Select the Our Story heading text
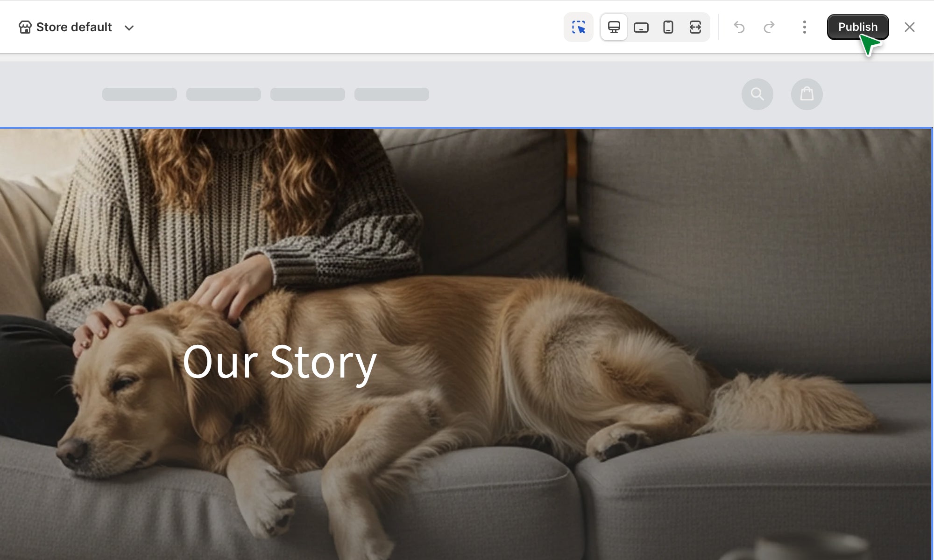Screen dimensions: 934x560 (x=279, y=362)
